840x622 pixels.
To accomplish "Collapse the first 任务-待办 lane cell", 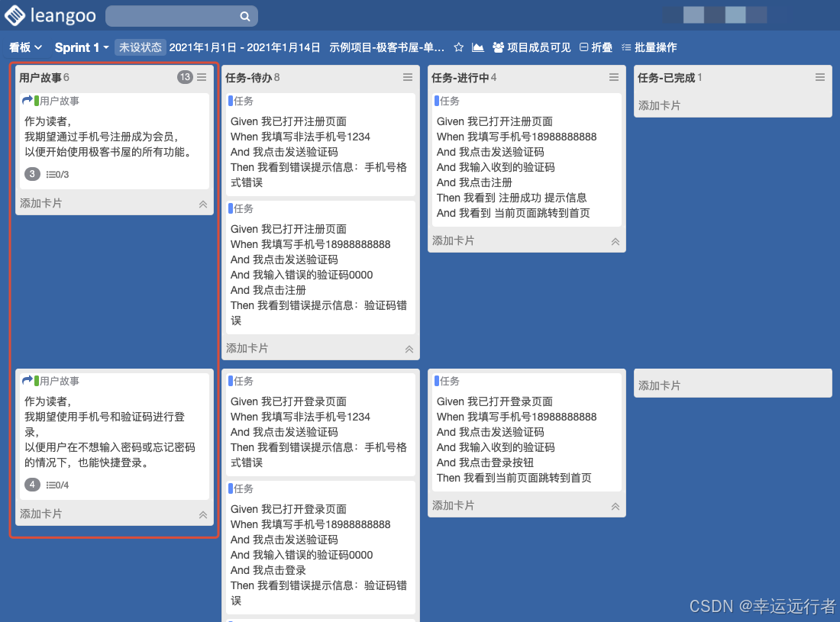I will click(409, 349).
